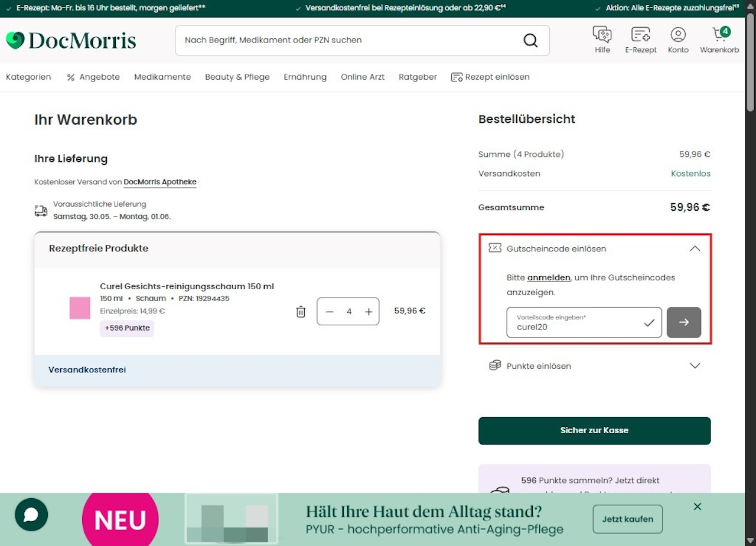The height and width of the screenshot is (546, 756).
Task: Expand the Punkte einlösen section
Action: coord(695,366)
